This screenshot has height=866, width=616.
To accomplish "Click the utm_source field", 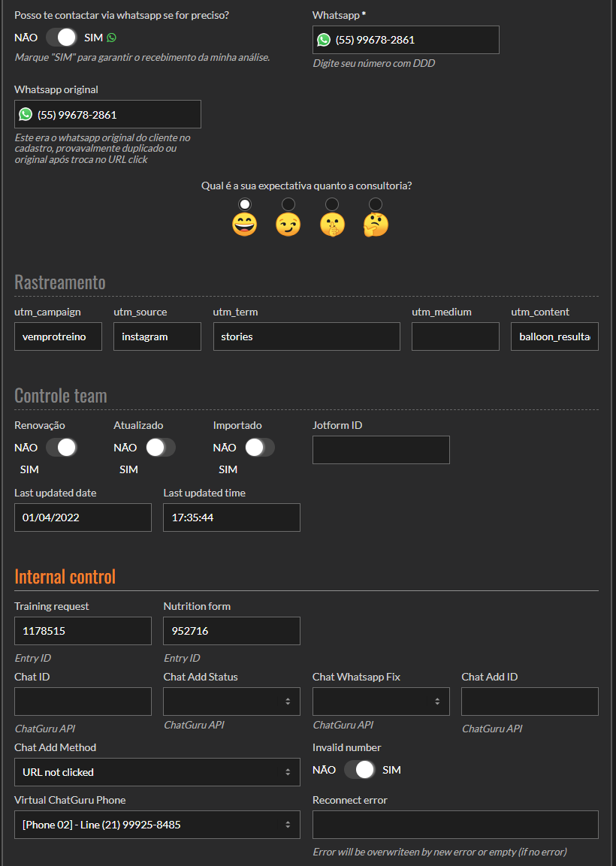I will (x=158, y=336).
